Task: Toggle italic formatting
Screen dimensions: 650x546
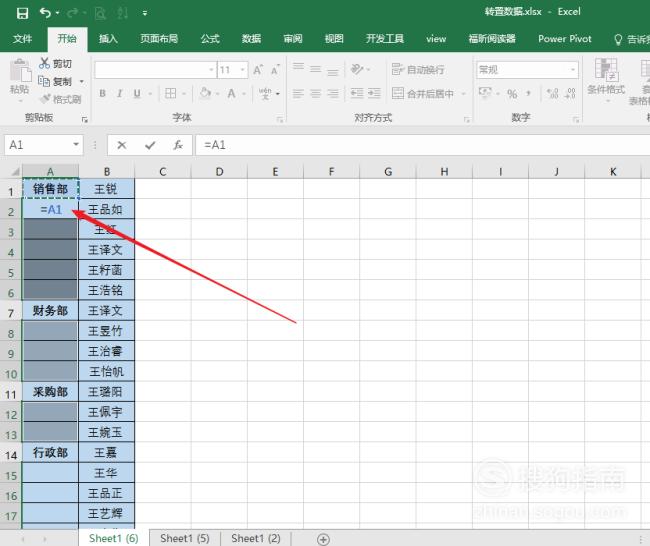Action: tap(120, 93)
